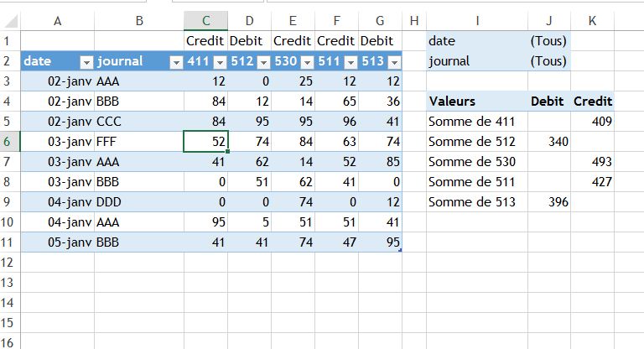Select column J header
The image size is (644, 349).
click(x=549, y=21)
